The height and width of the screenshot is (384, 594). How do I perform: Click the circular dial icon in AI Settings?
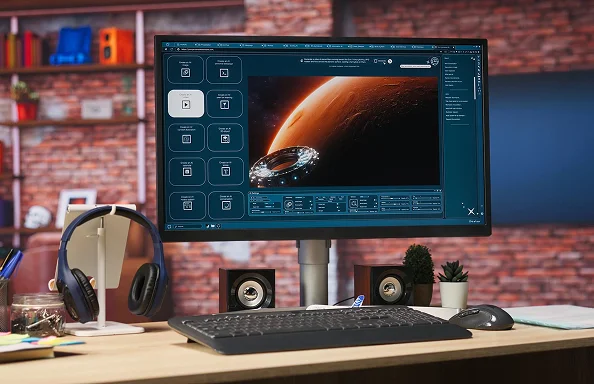click(289, 205)
